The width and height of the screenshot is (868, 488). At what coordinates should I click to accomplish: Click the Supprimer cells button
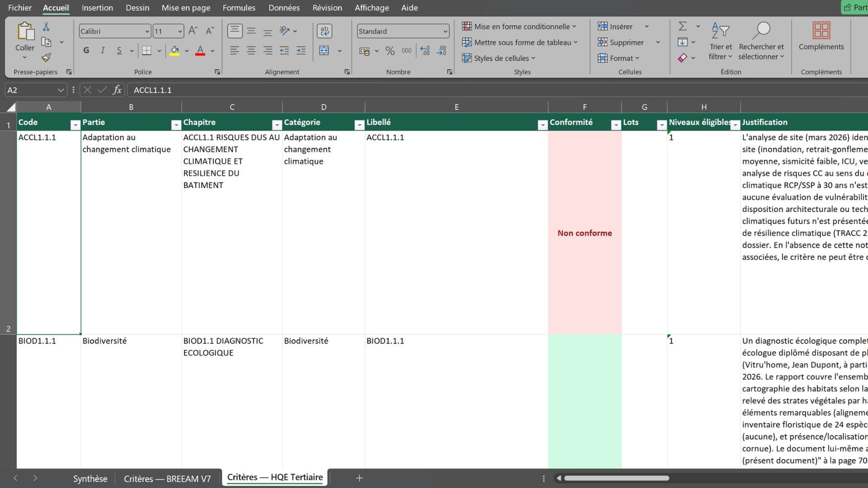pos(620,42)
